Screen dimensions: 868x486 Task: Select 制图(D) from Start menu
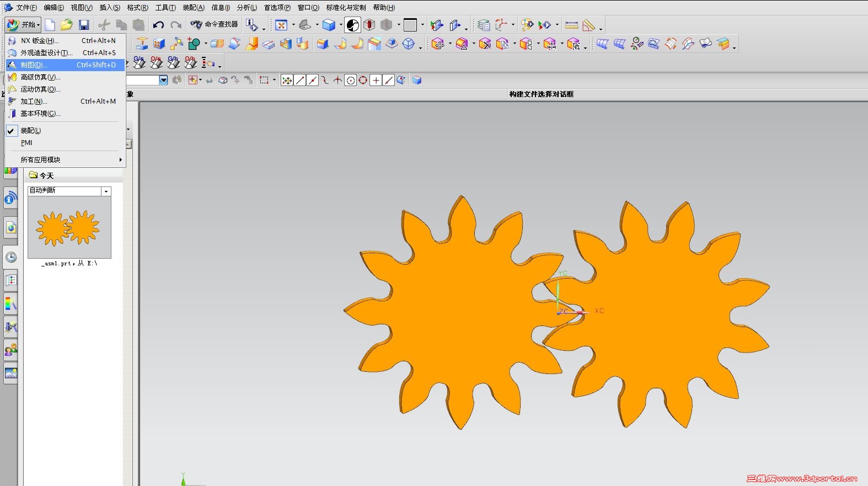coord(66,65)
